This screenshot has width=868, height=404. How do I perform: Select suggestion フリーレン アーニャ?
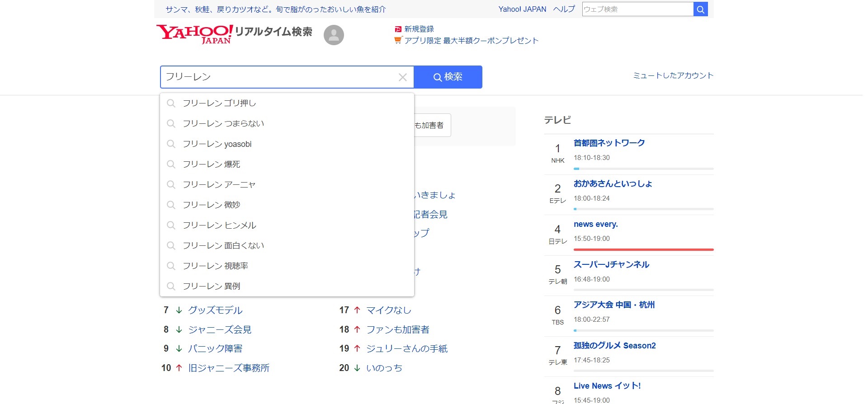click(x=287, y=185)
